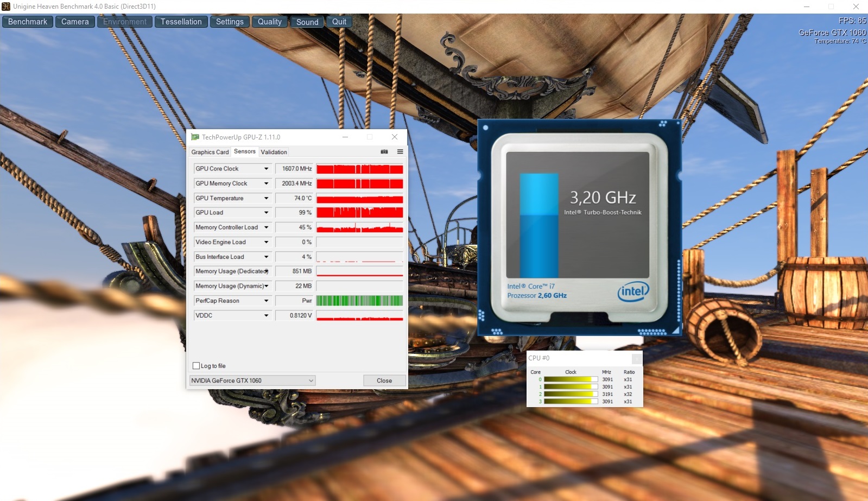Click the Environment button in Heaven

(x=125, y=22)
